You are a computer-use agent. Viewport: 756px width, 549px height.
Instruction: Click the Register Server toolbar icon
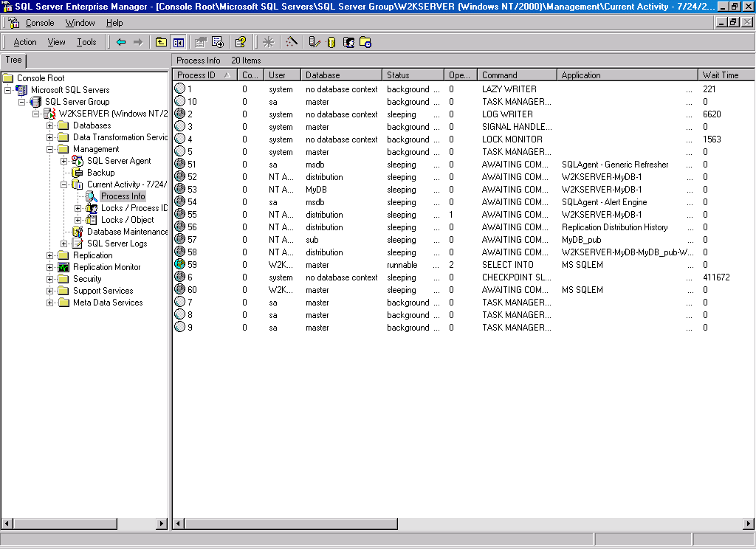click(x=315, y=42)
